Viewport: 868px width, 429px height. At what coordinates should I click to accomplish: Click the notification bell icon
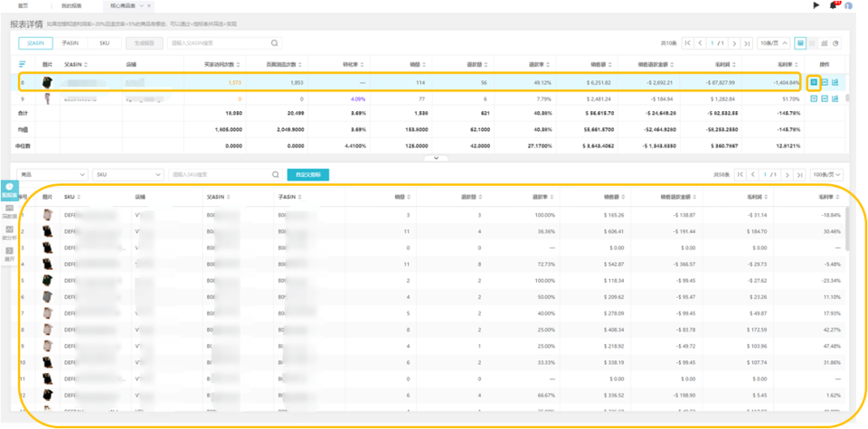click(833, 5)
